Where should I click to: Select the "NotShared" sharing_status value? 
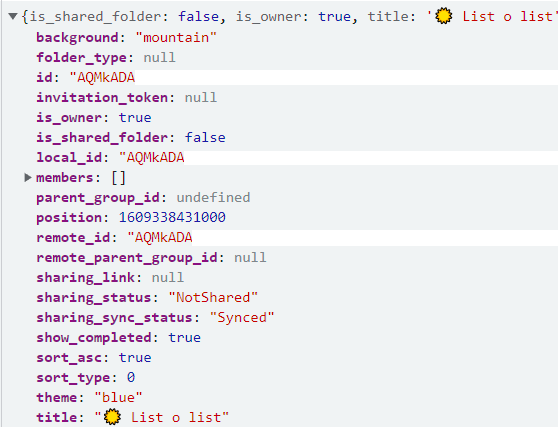click(x=213, y=297)
